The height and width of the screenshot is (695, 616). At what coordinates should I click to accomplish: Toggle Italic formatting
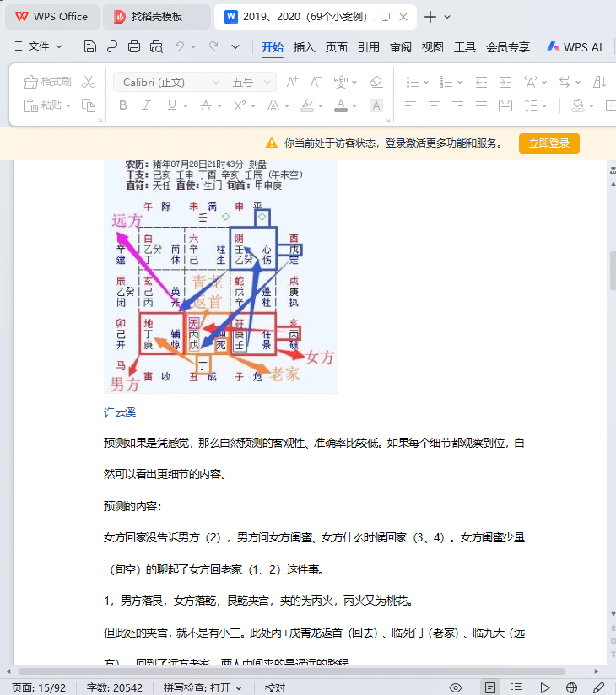point(146,105)
